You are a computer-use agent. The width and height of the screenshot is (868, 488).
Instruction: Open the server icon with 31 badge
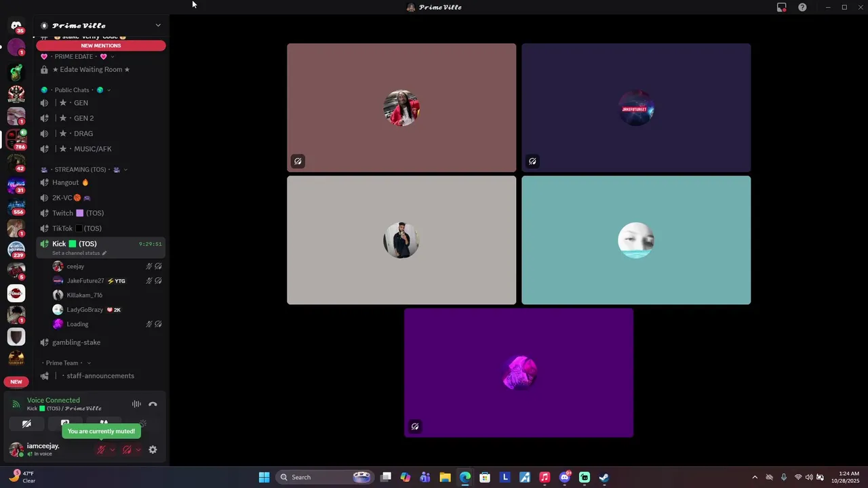click(x=16, y=184)
